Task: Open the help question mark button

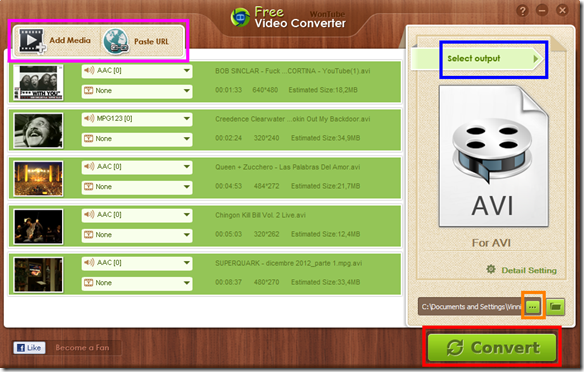Action: click(x=522, y=11)
